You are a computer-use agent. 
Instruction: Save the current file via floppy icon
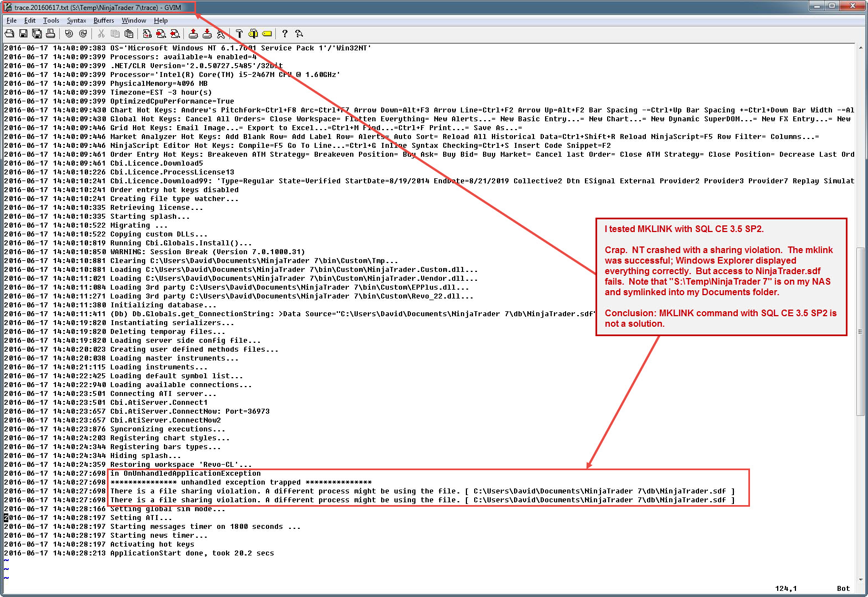pos(23,34)
